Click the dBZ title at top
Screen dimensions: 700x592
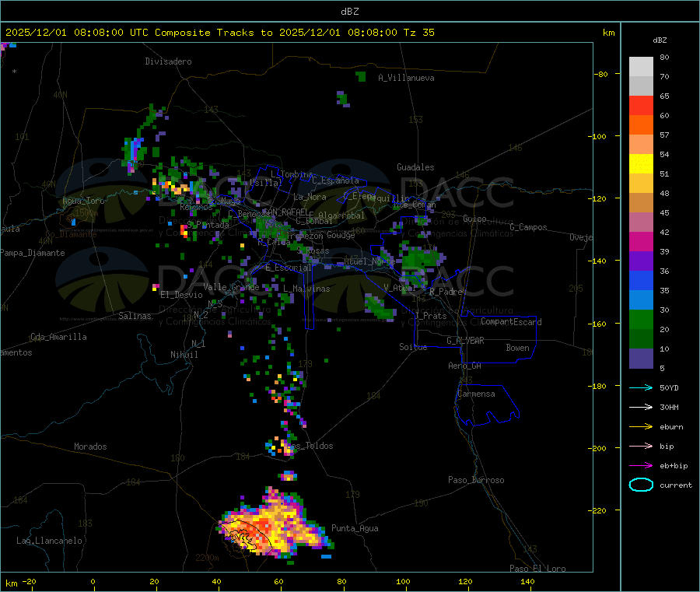tap(349, 12)
